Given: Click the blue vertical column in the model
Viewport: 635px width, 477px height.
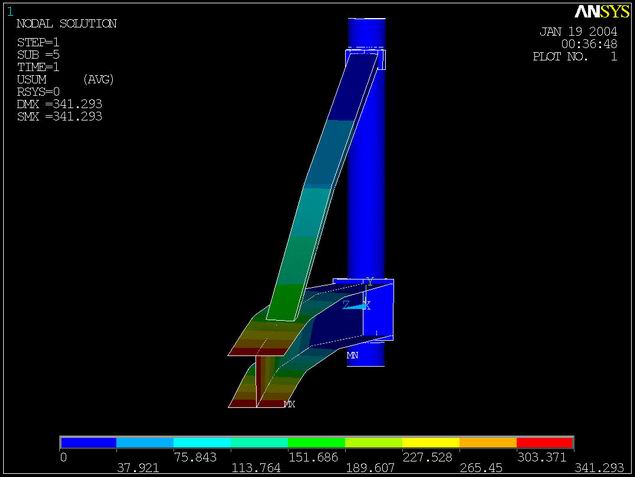Looking at the screenshot, I should 366,192.
